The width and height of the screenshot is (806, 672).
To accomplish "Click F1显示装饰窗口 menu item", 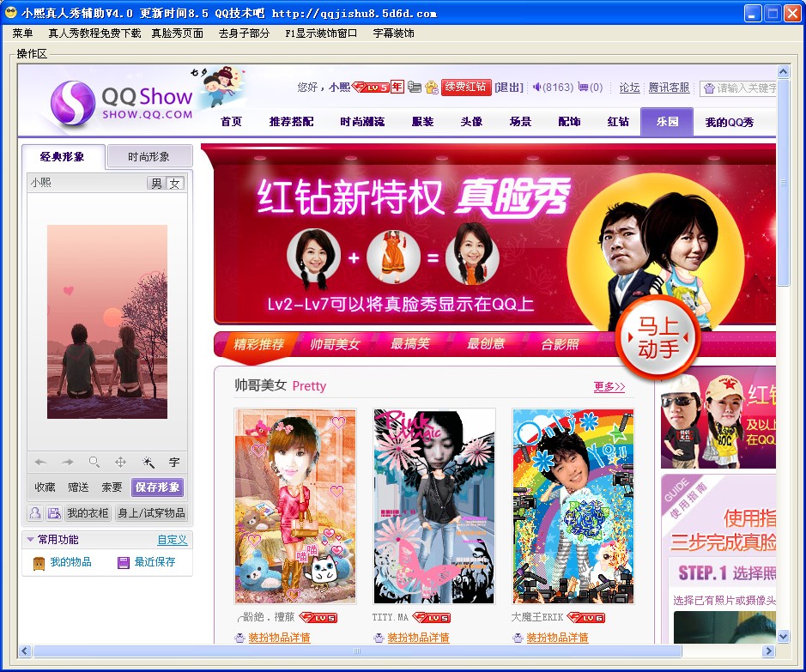I will [x=321, y=33].
